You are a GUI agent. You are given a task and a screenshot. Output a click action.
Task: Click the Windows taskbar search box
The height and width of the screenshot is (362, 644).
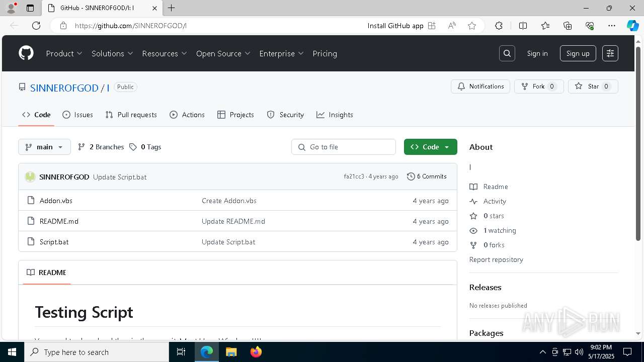pos(97,352)
